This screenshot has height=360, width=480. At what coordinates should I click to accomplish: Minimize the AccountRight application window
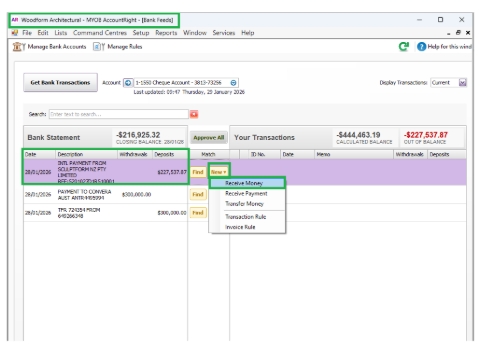[x=419, y=20]
